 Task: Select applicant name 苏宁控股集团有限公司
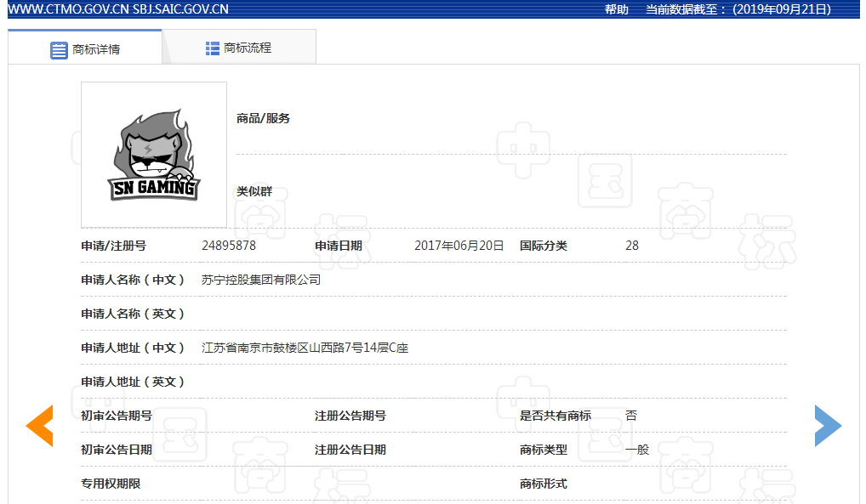coord(260,280)
